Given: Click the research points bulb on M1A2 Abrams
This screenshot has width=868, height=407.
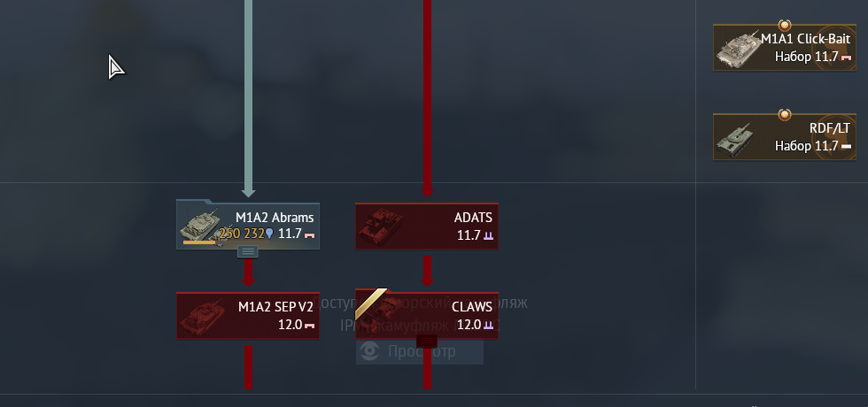Looking at the screenshot, I should (269, 234).
